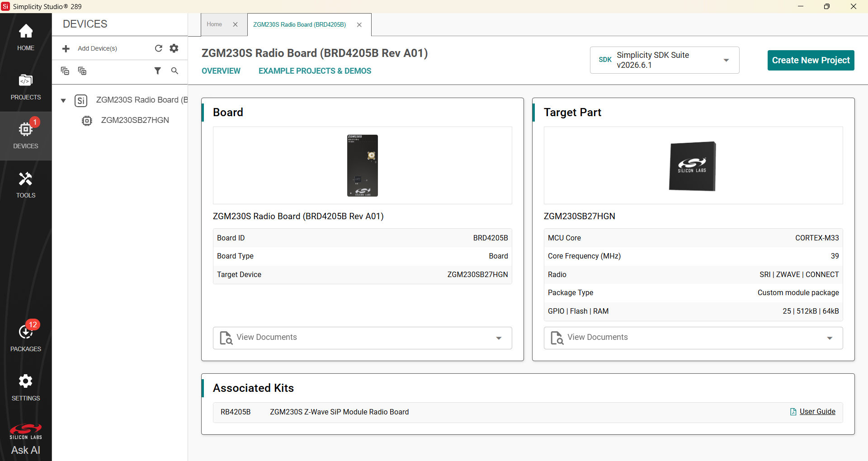868x461 pixels.
Task: Click the User Guide document icon
Action: pos(793,412)
